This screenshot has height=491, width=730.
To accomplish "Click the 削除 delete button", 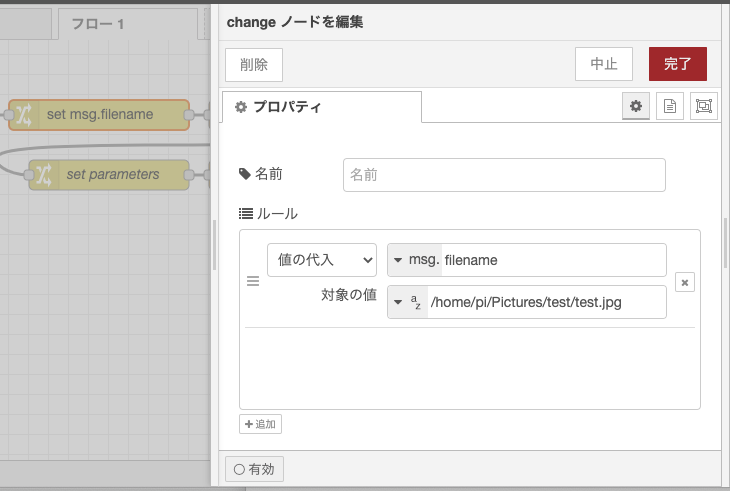I will point(254,64).
